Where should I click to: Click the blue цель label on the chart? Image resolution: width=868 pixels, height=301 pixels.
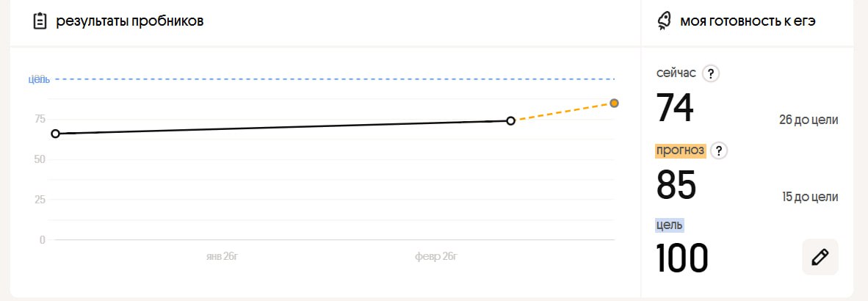click(39, 79)
